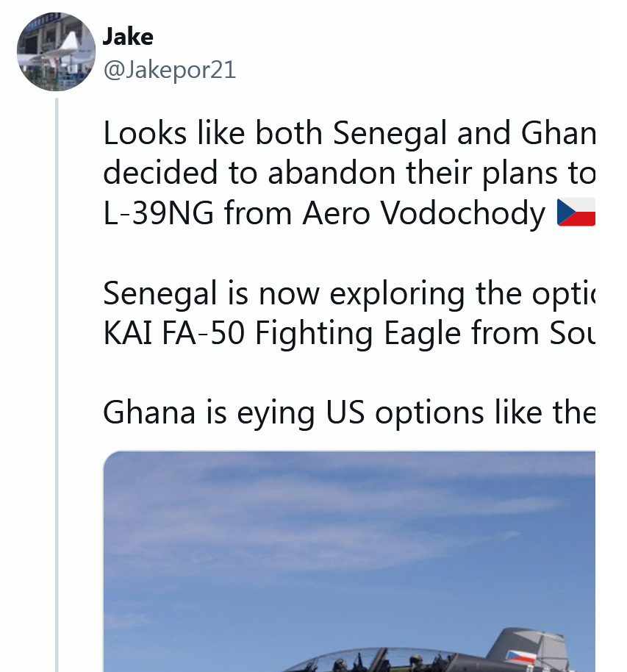The height and width of the screenshot is (672, 627).
Task: Click the display name Jake
Action: coord(128,36)
